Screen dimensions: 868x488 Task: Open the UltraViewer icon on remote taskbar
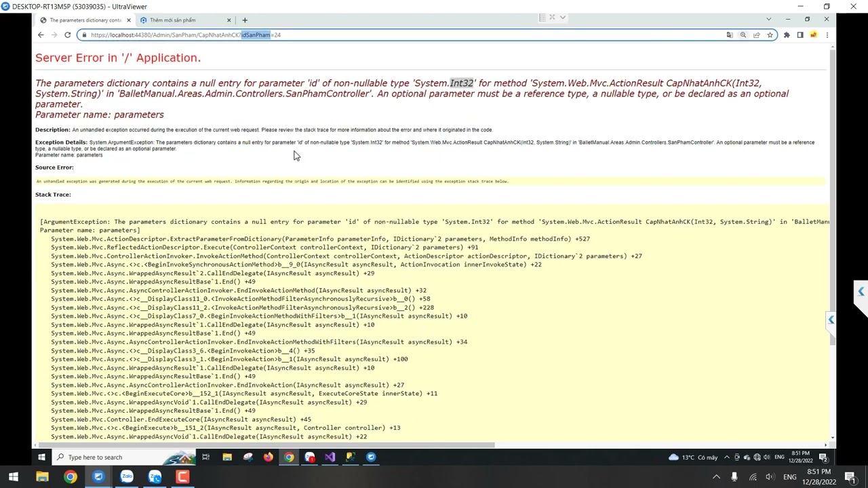coord(371,457)
